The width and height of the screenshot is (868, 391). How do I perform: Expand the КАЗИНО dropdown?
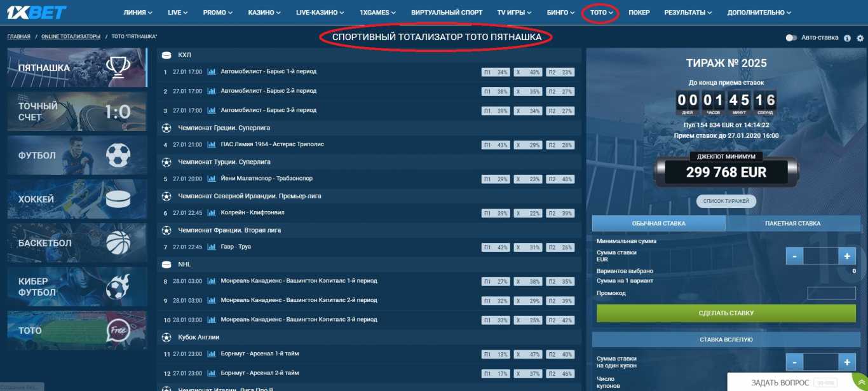[262, 11]
